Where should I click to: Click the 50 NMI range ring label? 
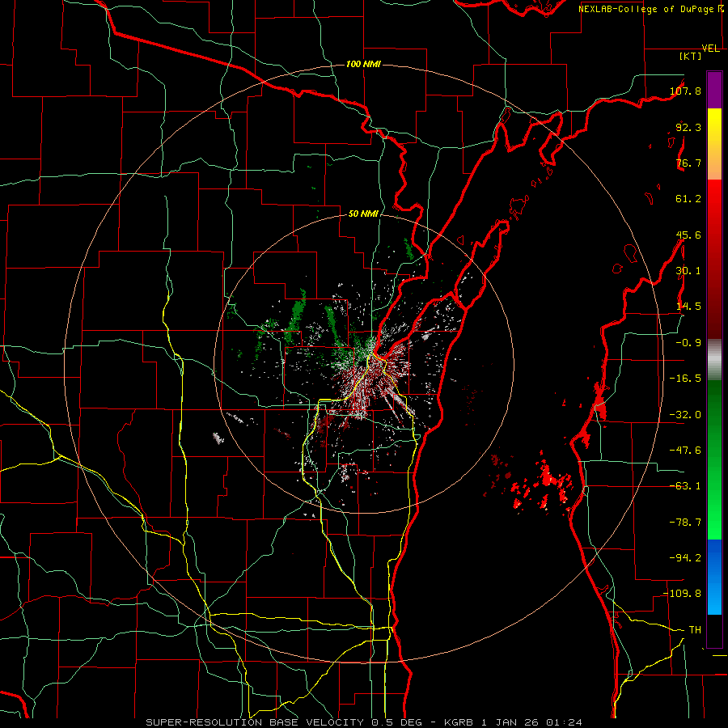pos(363,214)
